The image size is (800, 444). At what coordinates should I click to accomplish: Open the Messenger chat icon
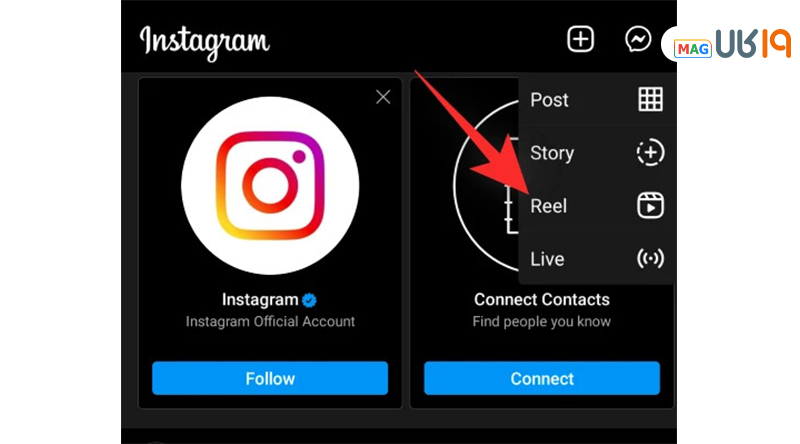point(638,39)
